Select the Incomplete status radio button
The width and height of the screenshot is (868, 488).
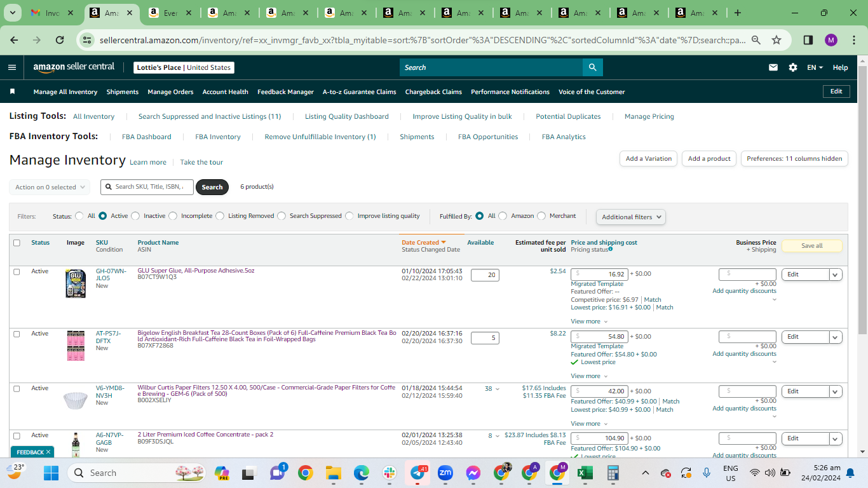point(173,216)
